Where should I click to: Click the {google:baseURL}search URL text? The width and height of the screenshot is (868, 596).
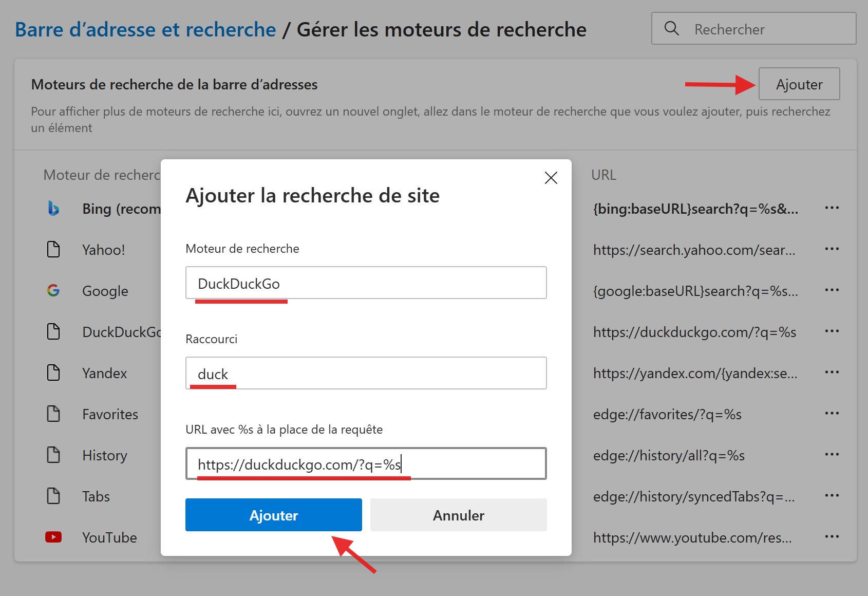[695, 291]
